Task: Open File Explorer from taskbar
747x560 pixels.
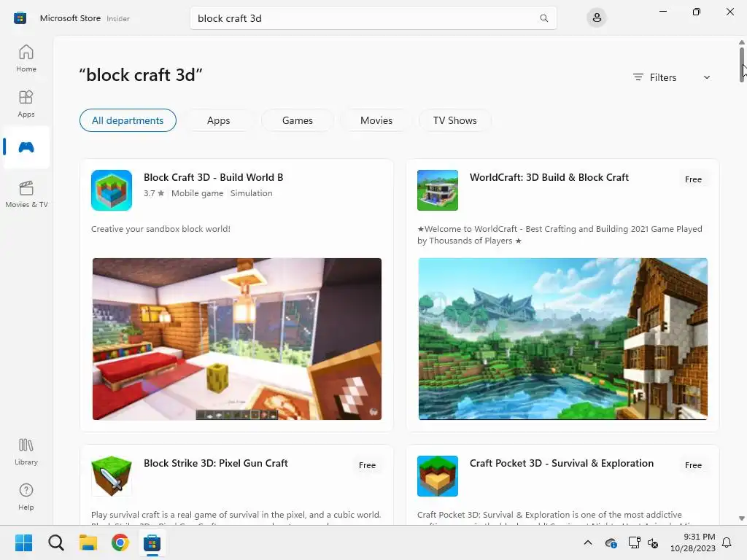Action: coord(88,542)
